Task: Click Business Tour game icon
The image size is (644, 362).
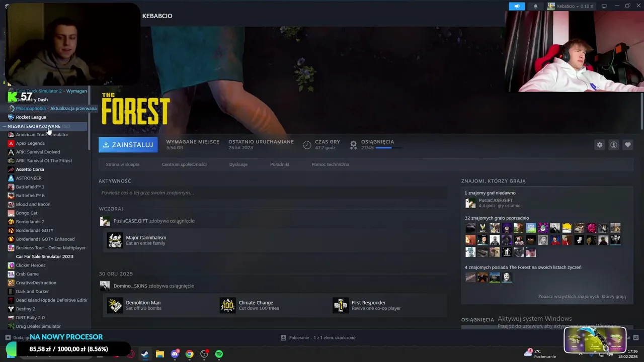Action: click(11, 248)
